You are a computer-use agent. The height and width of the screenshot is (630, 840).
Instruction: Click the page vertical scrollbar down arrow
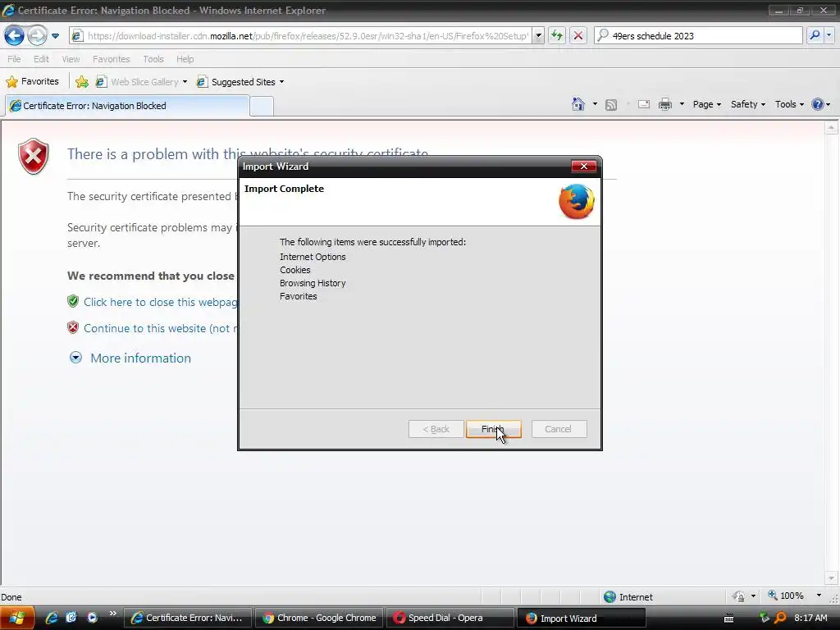pyautogui.click(x=832, y=578)
